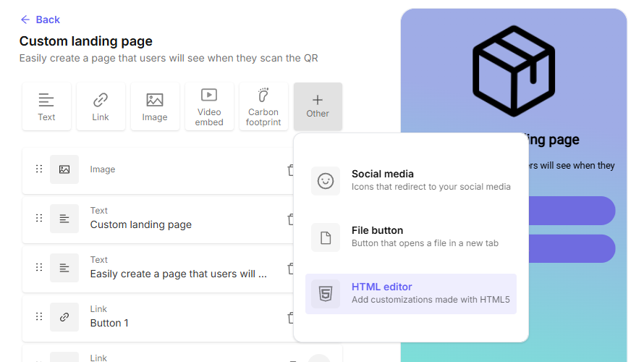Choose HTML editor from the menu
The image size is (644, 362).
(411, 294)
